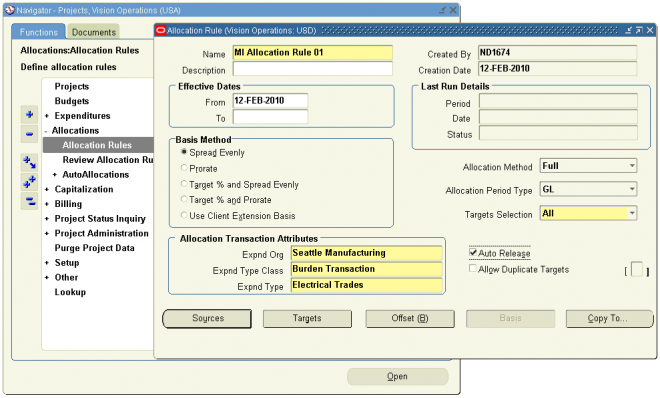This screenshot has width=660, height=398.
Task: Click the Effective Dates From field
Action: click(270, 101)
